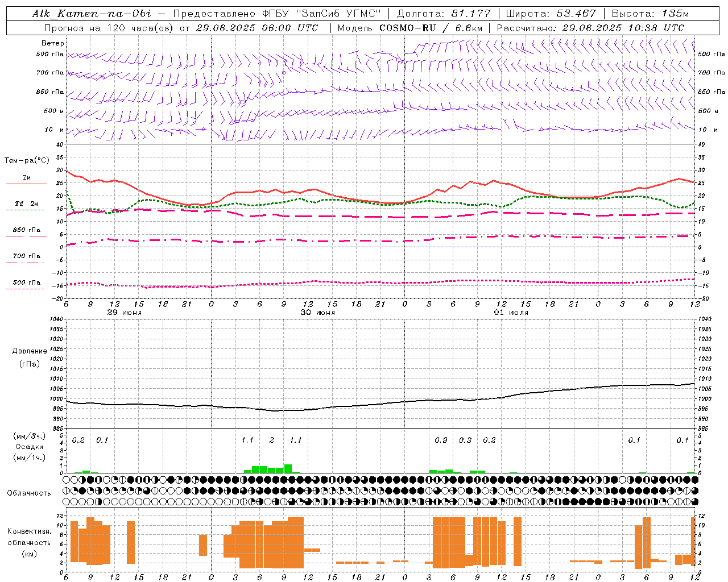Screen dimensions: 728x582
Task: Click the Рассчитано: 29.06.2025 10:38 UTC text
Action: point(590,28)
